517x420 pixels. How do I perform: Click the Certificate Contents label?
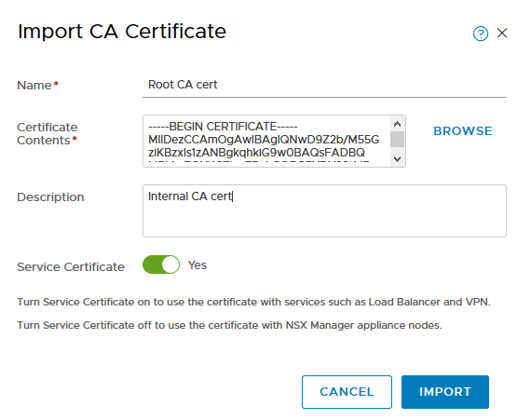click(48, 133)
